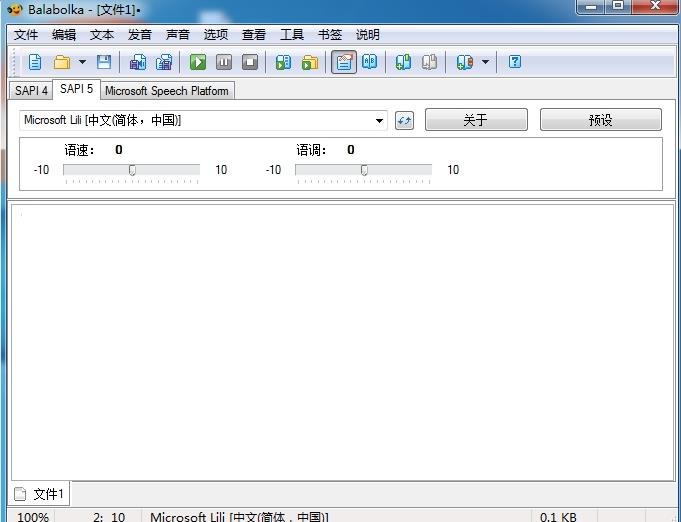Viewport: 681px width, 522px height.
Task: Click the 100% zoom status indicator
Action: pos(33,517)
